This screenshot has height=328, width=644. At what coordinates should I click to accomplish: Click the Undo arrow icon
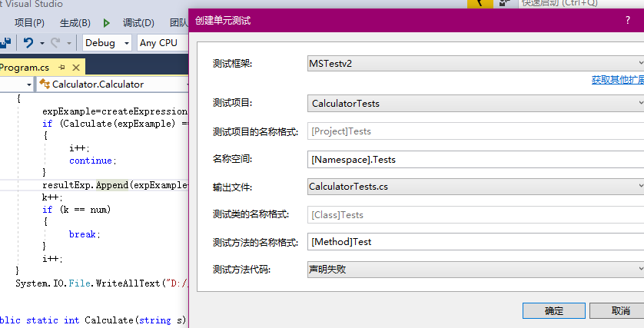click(28, 43)
